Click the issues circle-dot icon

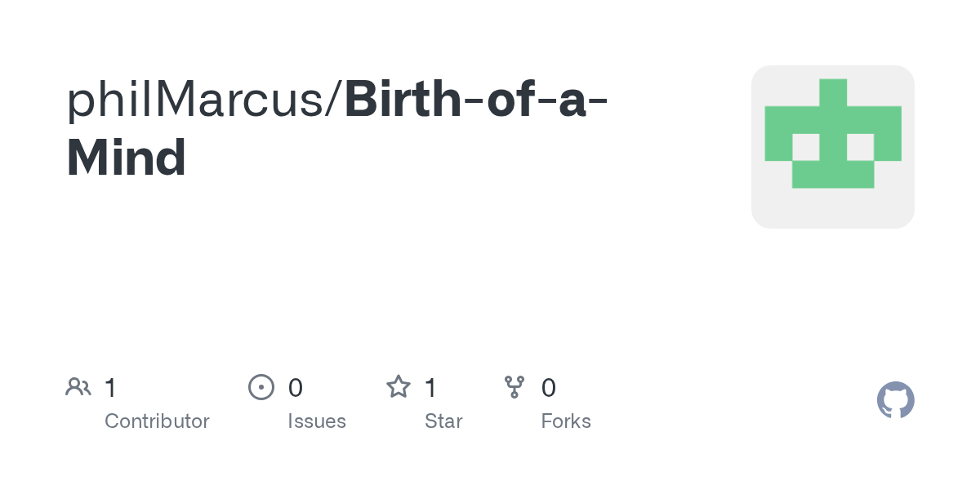pos(261,387)
